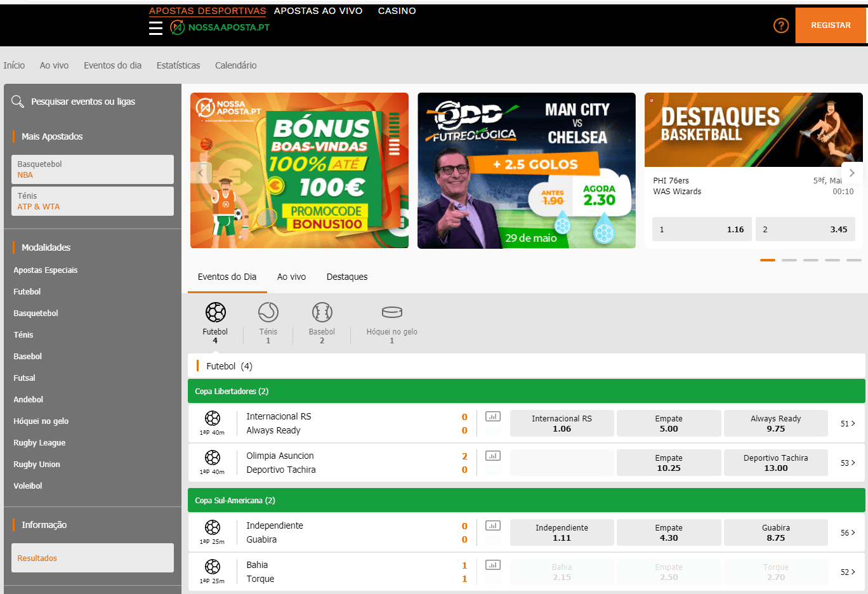Switch to Ao vivo tab under banners
Screen dimensions: 868x594
click(x=291, y=277)
